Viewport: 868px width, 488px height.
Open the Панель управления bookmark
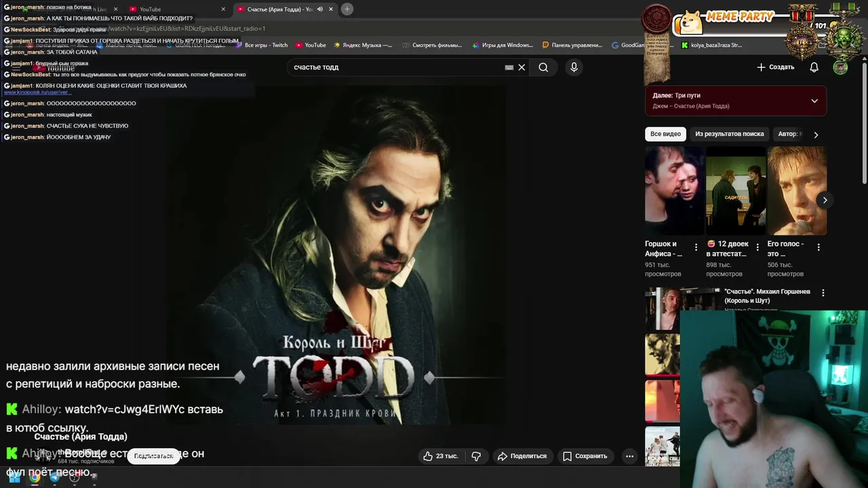coord(572,45)
